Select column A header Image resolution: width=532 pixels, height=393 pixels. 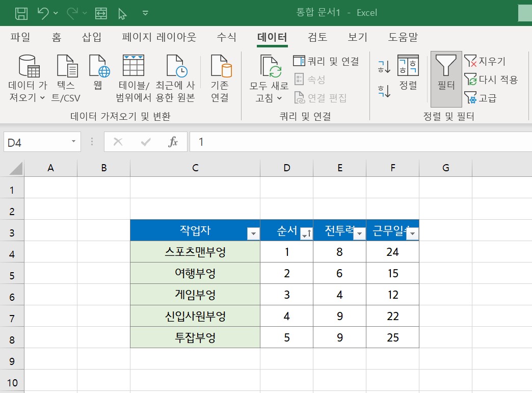point(50,168)
